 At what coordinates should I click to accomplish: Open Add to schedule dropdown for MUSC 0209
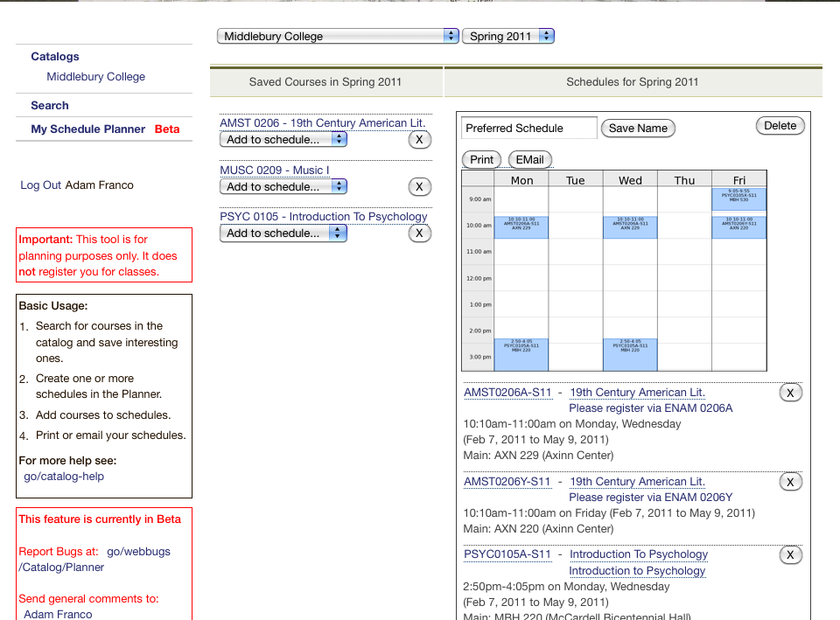pos(283,187)
